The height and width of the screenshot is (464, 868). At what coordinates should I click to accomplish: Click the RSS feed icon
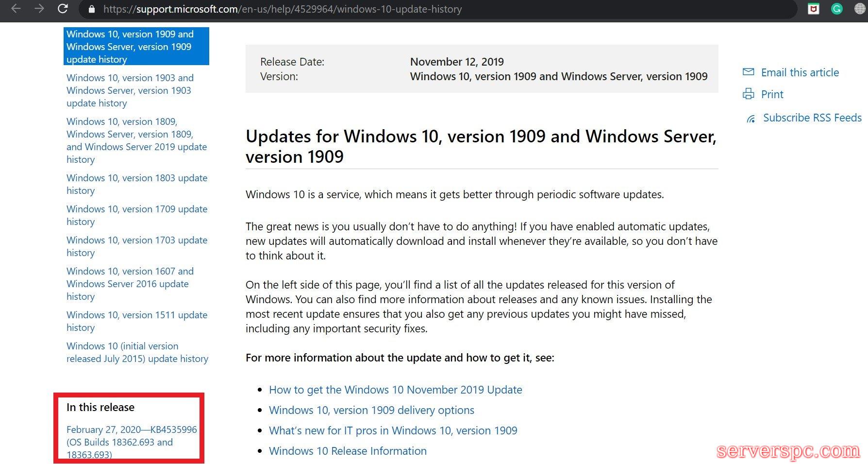pyautogui.click(x=751, y=118)
